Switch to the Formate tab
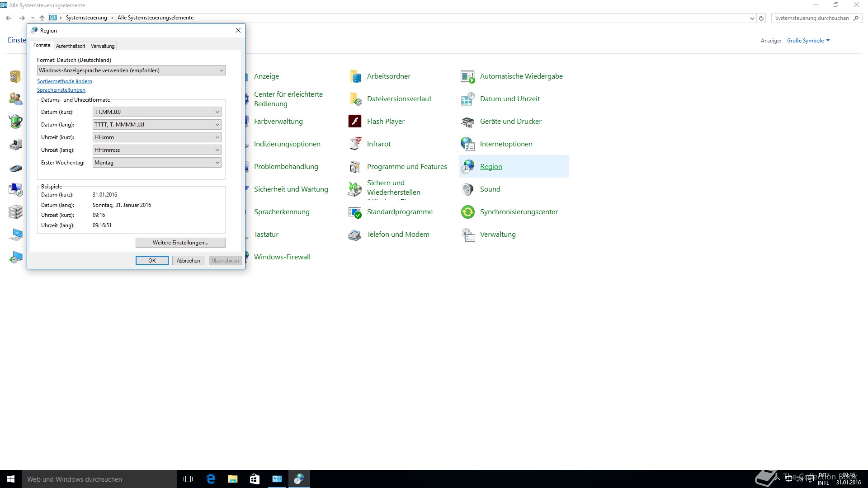868x488 pixels. tap(42, 45)
